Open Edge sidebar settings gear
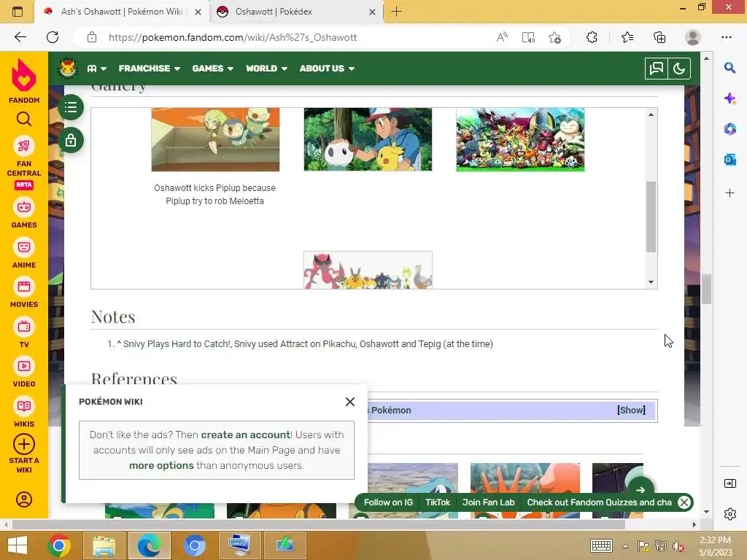This screenshot has width=747, height=560. (x=729, y=514)
